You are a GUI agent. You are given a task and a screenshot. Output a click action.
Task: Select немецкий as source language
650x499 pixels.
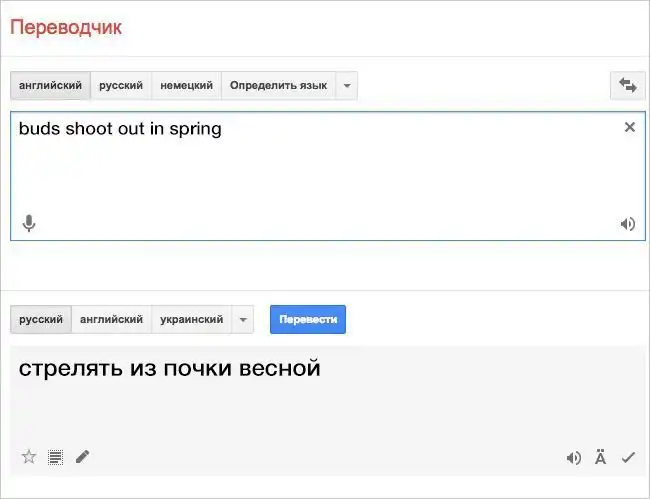tap(186, 86)
